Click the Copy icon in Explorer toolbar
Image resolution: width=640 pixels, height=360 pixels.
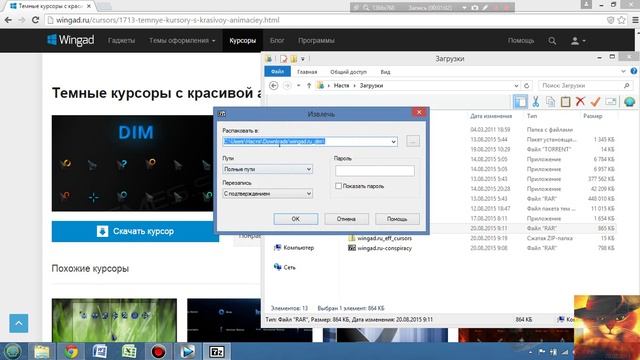click(551, 102)
